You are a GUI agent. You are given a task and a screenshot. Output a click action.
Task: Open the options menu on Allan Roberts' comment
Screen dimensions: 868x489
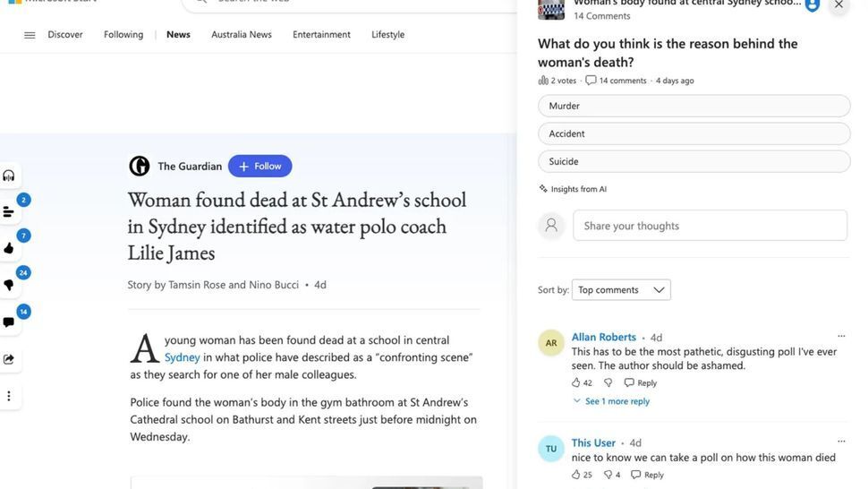coord(841,336)
